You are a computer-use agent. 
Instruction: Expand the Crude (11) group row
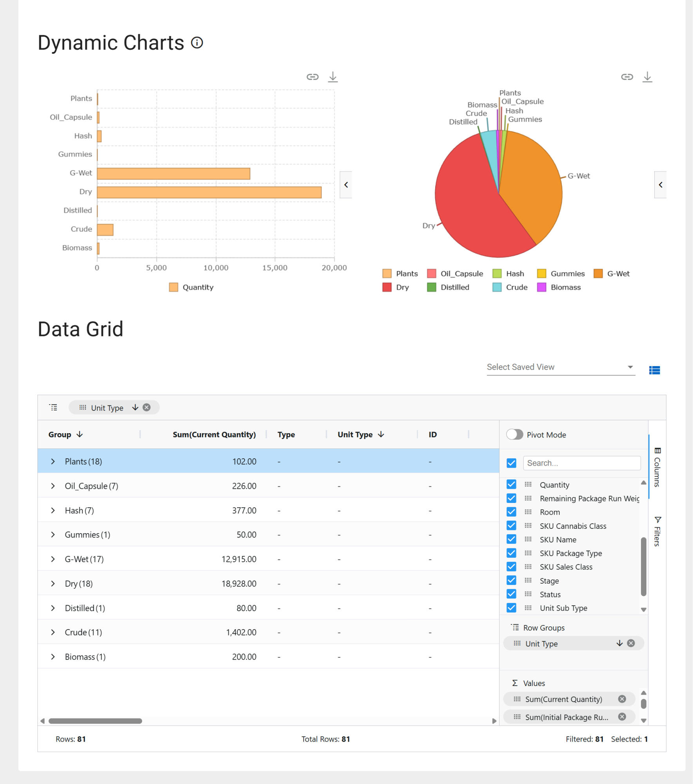[53, 632]
